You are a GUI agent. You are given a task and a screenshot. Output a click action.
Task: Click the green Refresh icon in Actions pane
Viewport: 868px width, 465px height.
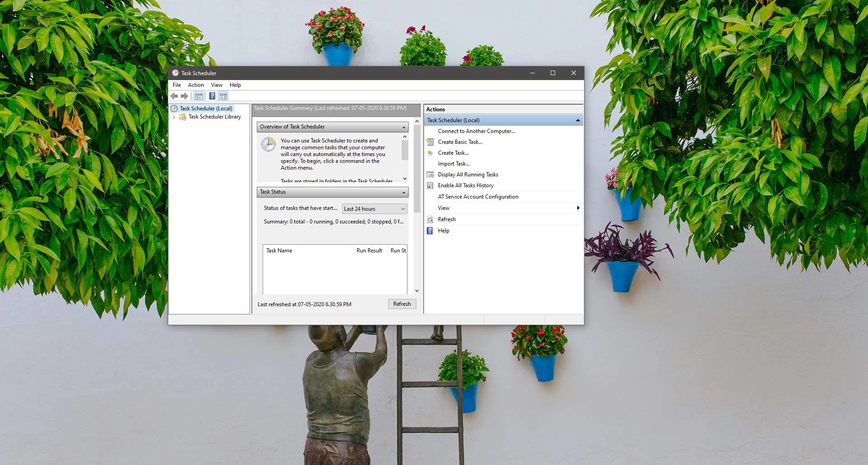point(430,219)
